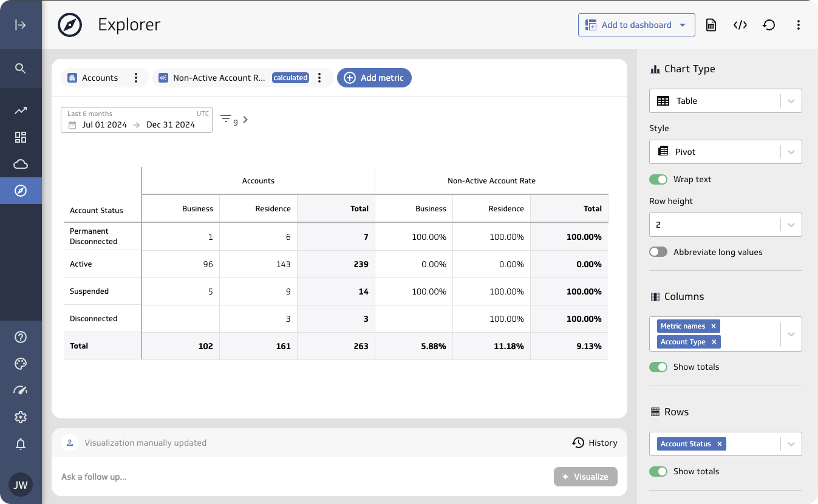This screenshot has width=818, height=504.
Task: Click the Add to dashboard button label
Action: 636,25
